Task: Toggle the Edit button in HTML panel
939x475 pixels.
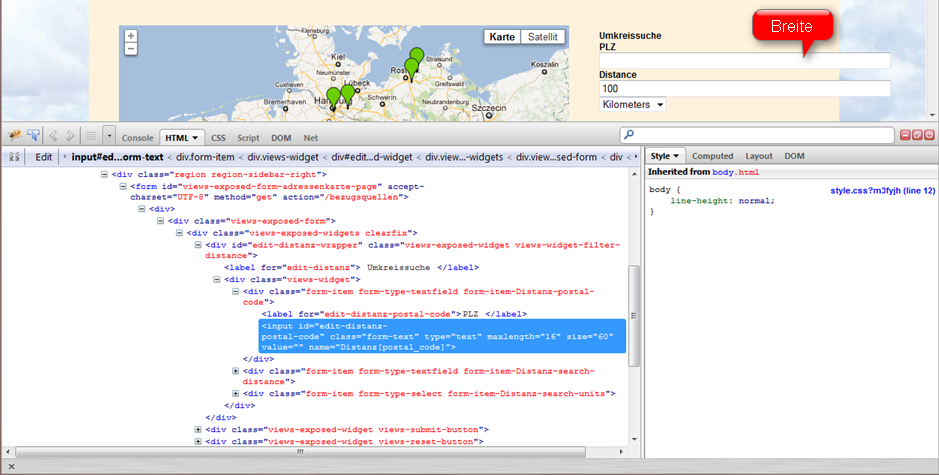Action: coord(43,157)
